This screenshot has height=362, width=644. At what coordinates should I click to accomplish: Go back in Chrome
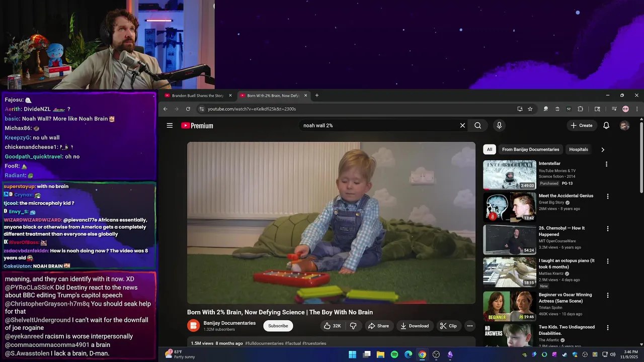pyautogui.click(x=165, y=109)
